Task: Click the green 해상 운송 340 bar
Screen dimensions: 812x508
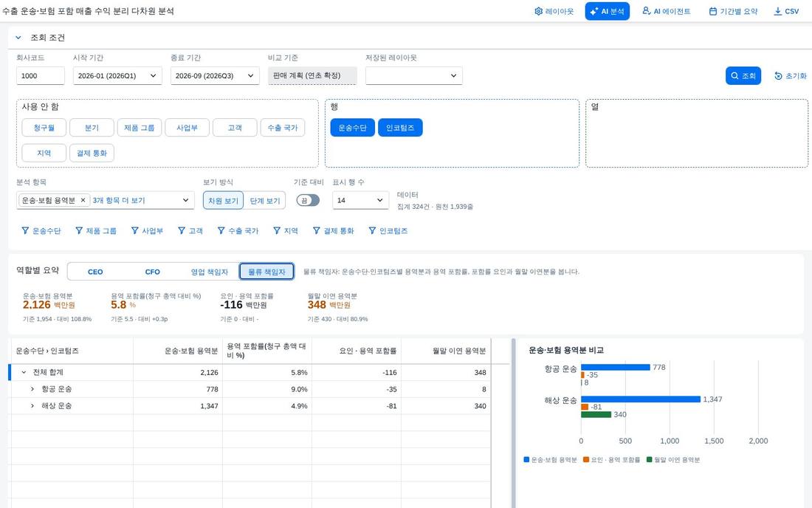Action: (x=596, y=414)
